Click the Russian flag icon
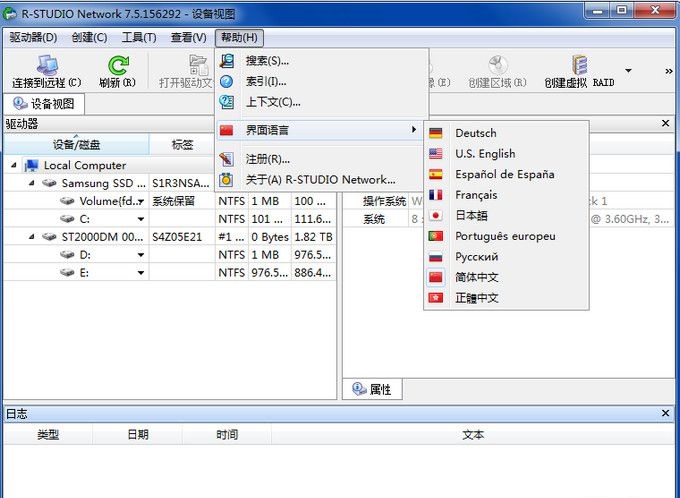Screen dimensions: 680x498 [x=435, y=257]
